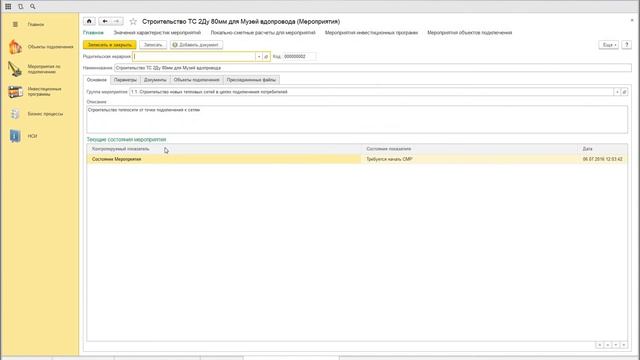Click the hamburger icon beside Главное
This screenshot has height=360, width=640.
(x=15, y=24)
